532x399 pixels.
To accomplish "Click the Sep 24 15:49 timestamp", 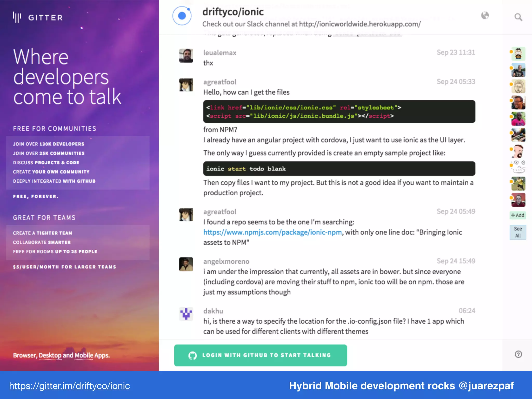I will point(456,261).
